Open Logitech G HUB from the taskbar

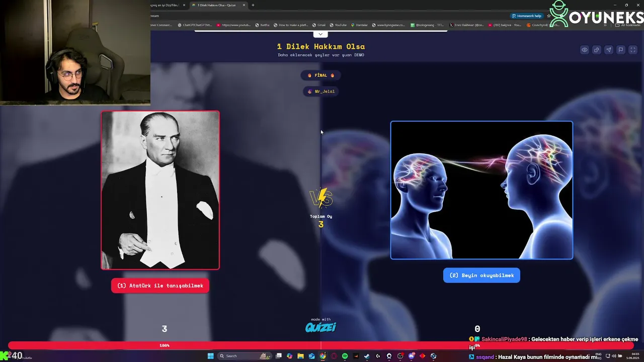[x=378, y=356]
